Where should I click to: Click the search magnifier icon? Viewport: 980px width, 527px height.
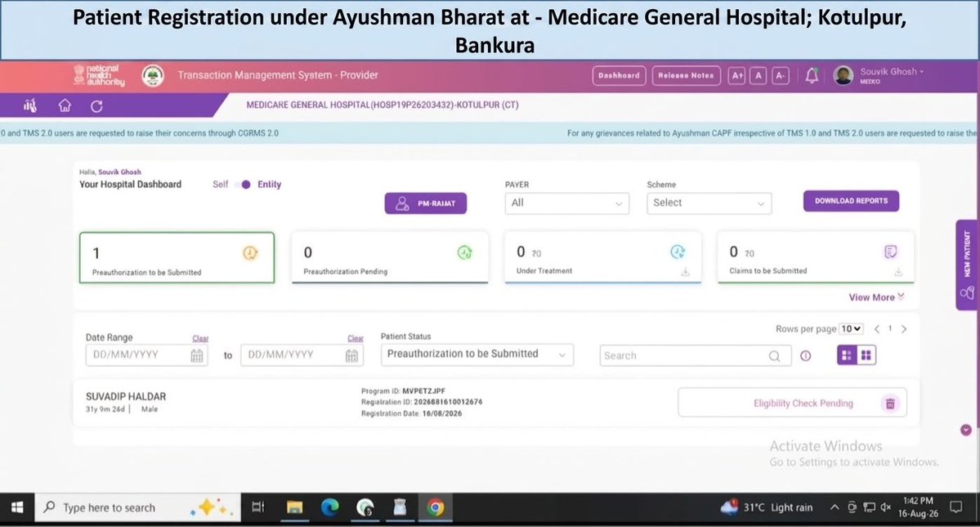point(774,356)
